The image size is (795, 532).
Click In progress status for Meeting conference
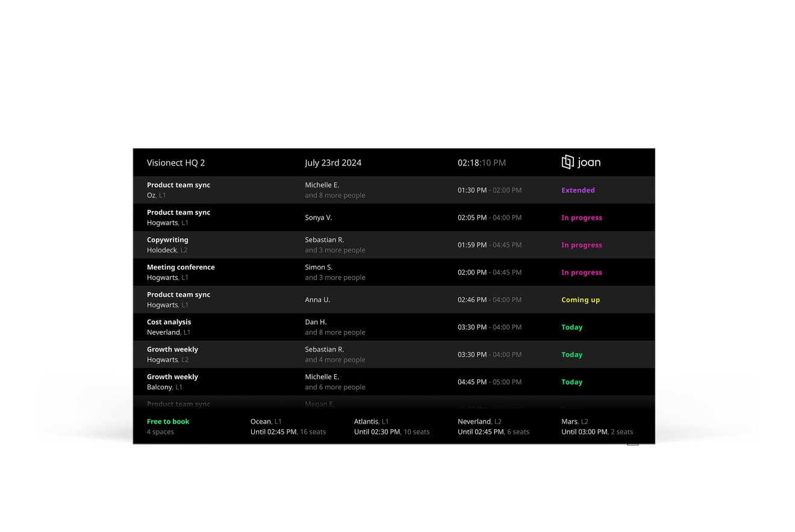[x=581, y=273]
